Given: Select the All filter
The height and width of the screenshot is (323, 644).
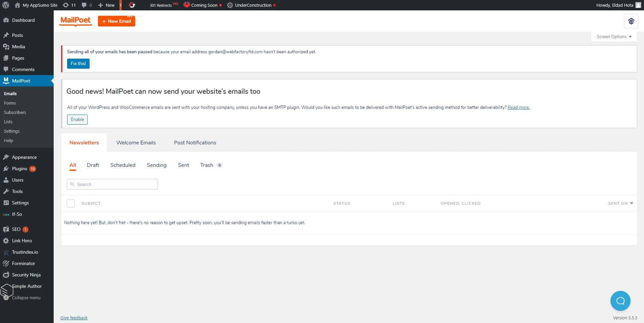Looking at the screenshot, I should (73, 165).
